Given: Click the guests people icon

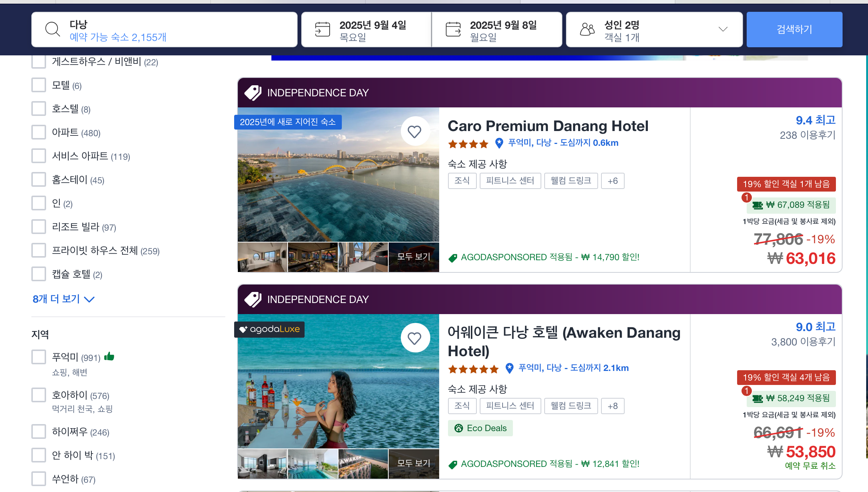Looking at the screenshot, I should click(587, 30).
